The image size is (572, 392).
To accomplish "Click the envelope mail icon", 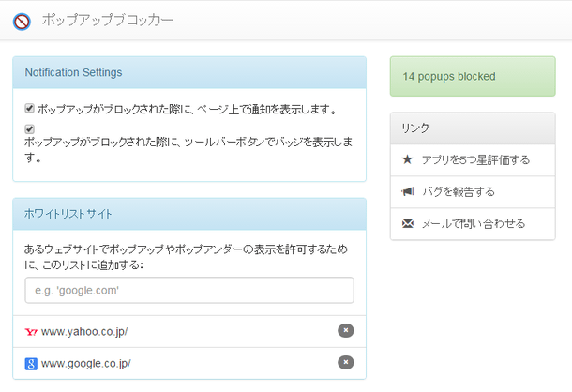I will (x=408, y=223).
